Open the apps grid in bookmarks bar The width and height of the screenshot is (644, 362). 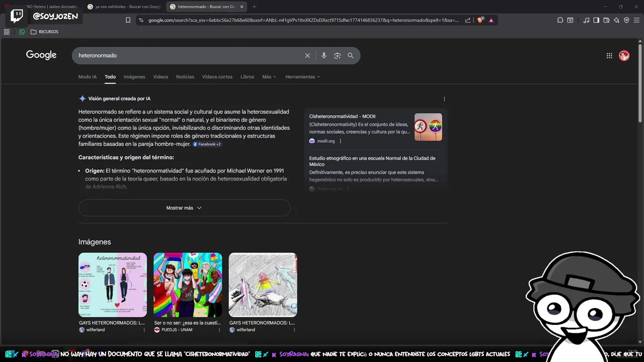click(x=7, y=32)
